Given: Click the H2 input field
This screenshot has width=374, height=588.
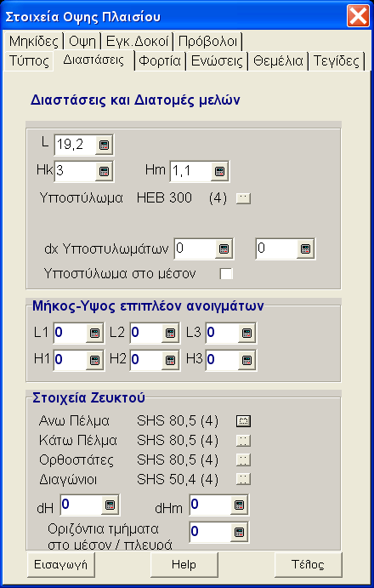Looking at the screenshot, I should point(146,361).
